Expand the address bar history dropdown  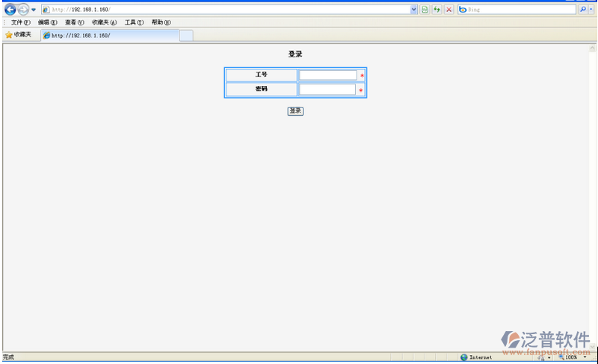click(414, 10)
